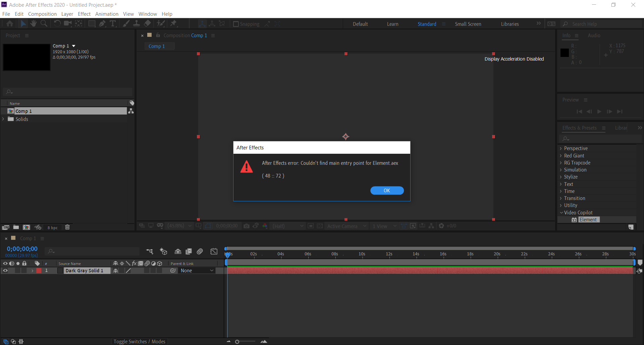The image size is (644, 345).
Task: Select the Roto Brush tool
Action: coord(161,23)
